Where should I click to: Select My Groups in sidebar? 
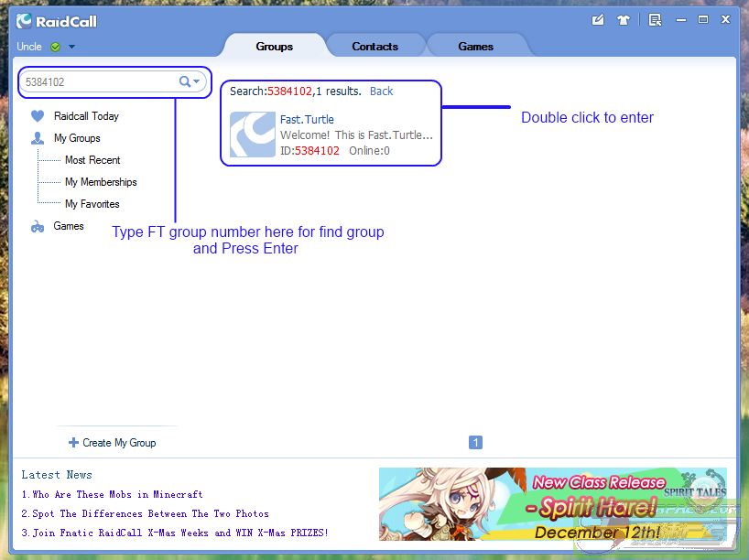[x=77, y=138]
